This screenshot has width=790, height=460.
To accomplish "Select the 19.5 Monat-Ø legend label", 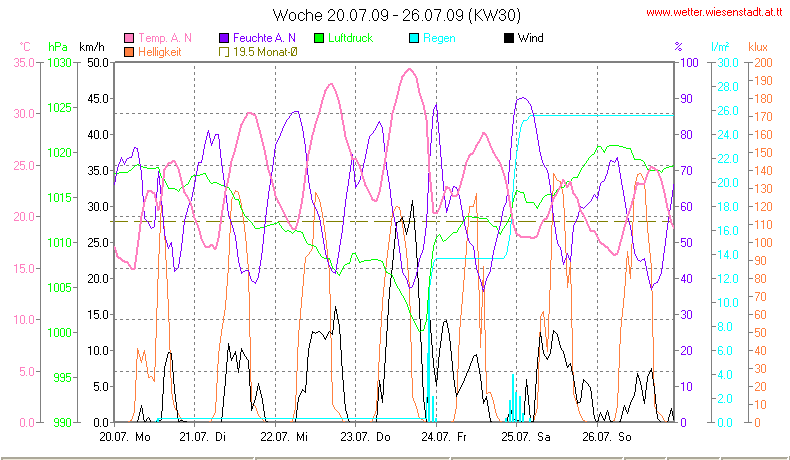I will [265, 52].
